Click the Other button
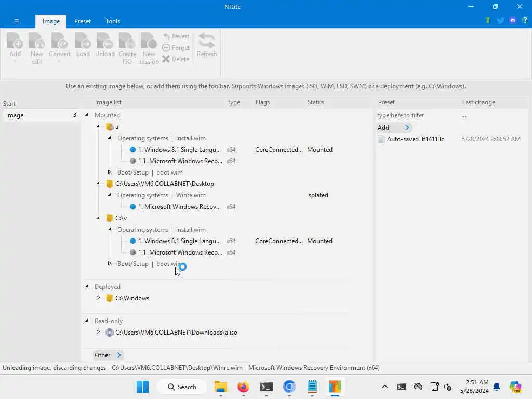 (x=108, y=355)
